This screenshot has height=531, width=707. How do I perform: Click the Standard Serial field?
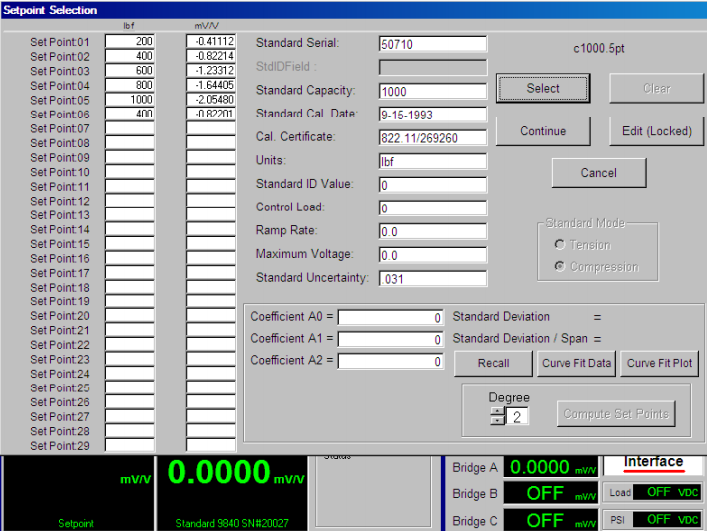(432, 44)
